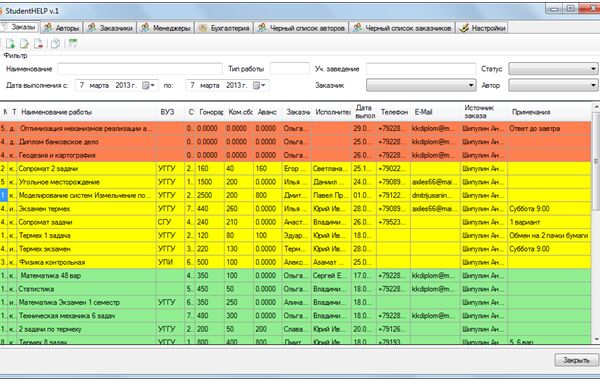Viewport: 600px width, 381px height.
Task: Open the Заказчики tab
Action: 110,28
